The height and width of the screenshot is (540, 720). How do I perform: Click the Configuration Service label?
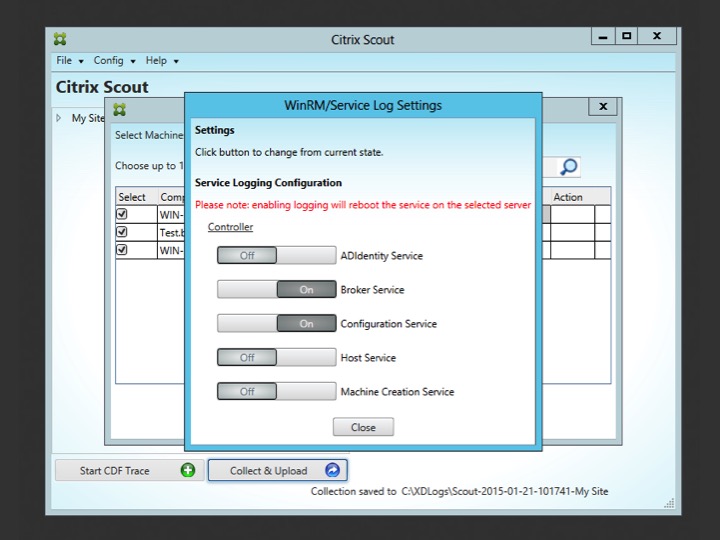[388, 324]
